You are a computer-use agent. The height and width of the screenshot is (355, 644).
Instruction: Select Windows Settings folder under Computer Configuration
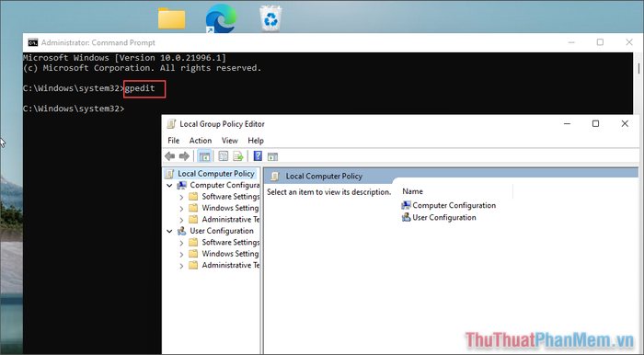230,208
